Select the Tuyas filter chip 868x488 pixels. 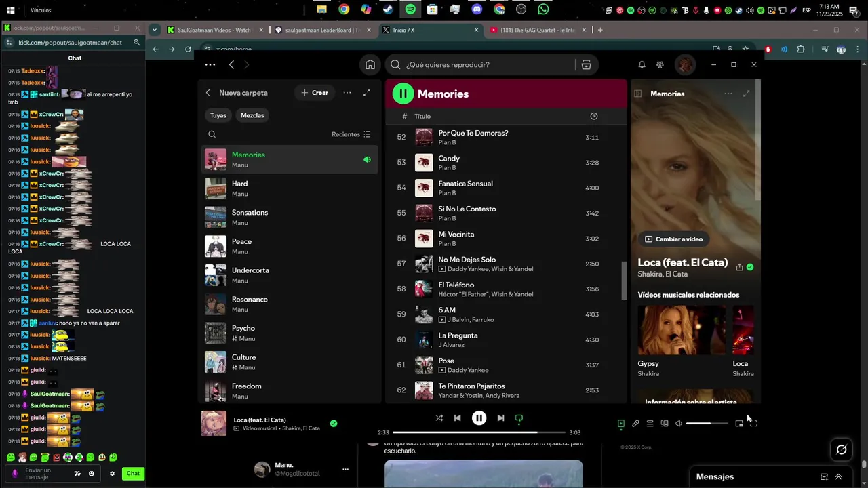point(218,115)
